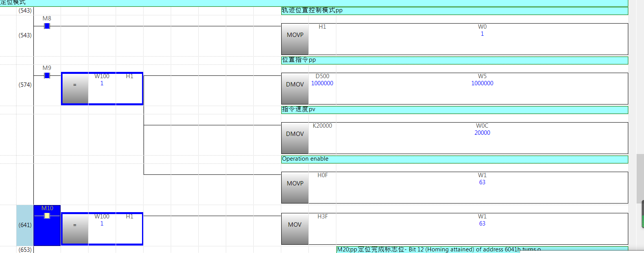Select the MOVP block with H0F operand
The image size is (644, 253).
295,187
